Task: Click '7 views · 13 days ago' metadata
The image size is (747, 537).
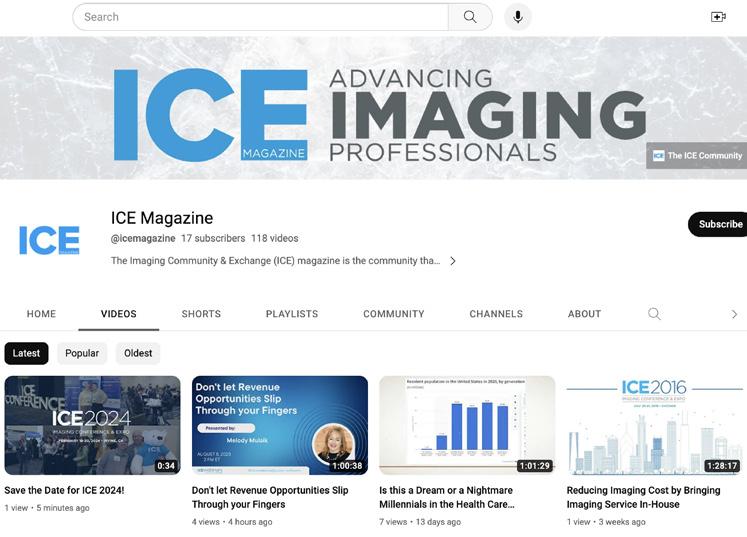Action: 420,522
